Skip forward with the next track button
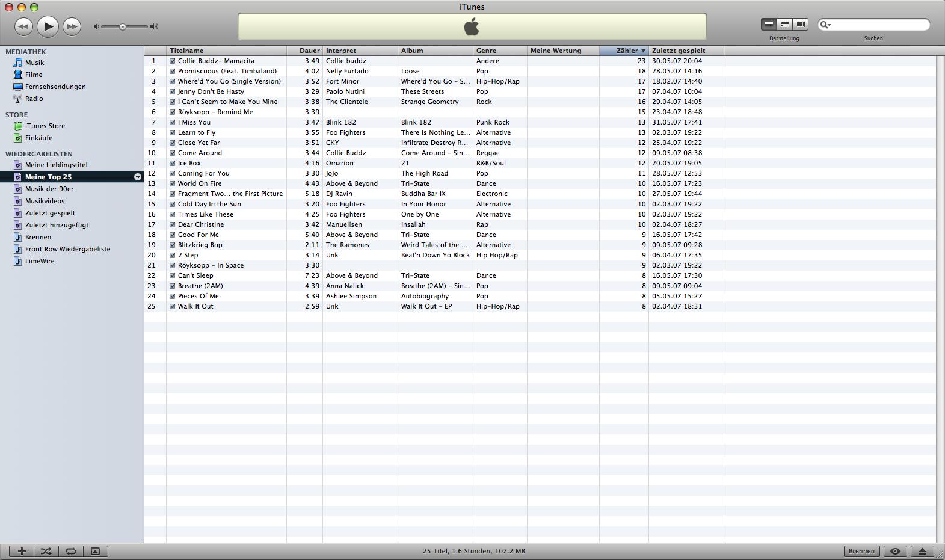Viewport: 945px width, 560px height. [x=72, y=26]
